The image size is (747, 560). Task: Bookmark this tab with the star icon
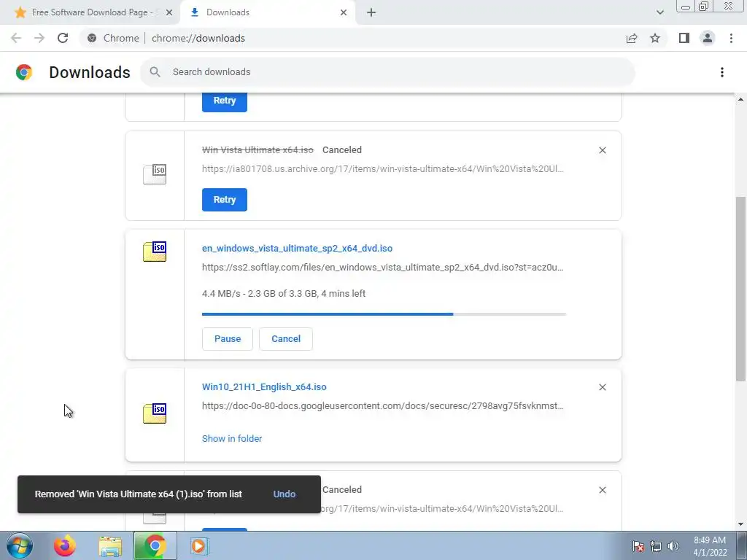[655, 38]
